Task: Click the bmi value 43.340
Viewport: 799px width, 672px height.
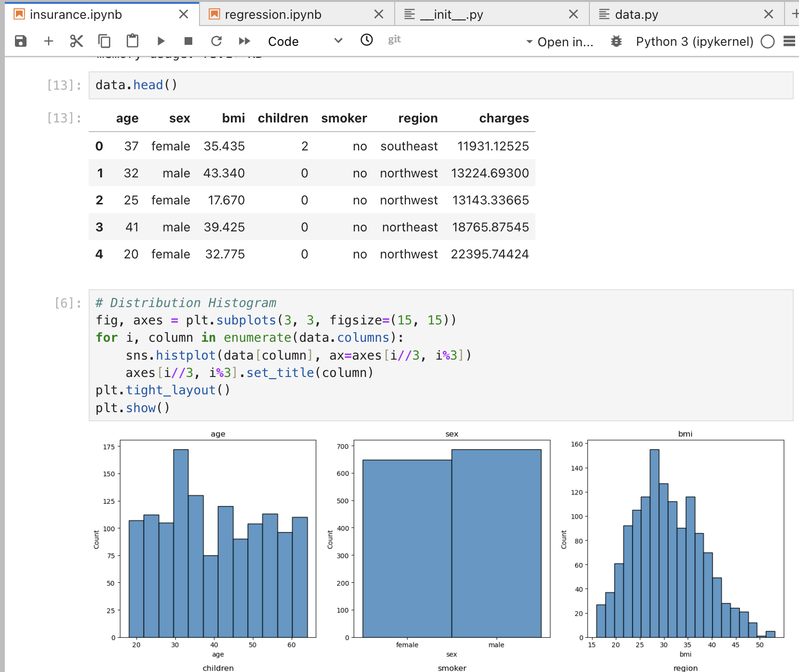Action: point(224,173)
